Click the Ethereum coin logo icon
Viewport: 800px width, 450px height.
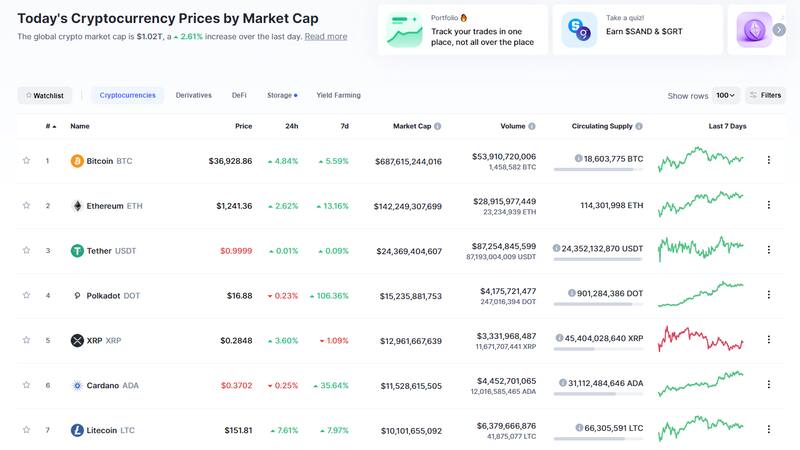[77, 206]
